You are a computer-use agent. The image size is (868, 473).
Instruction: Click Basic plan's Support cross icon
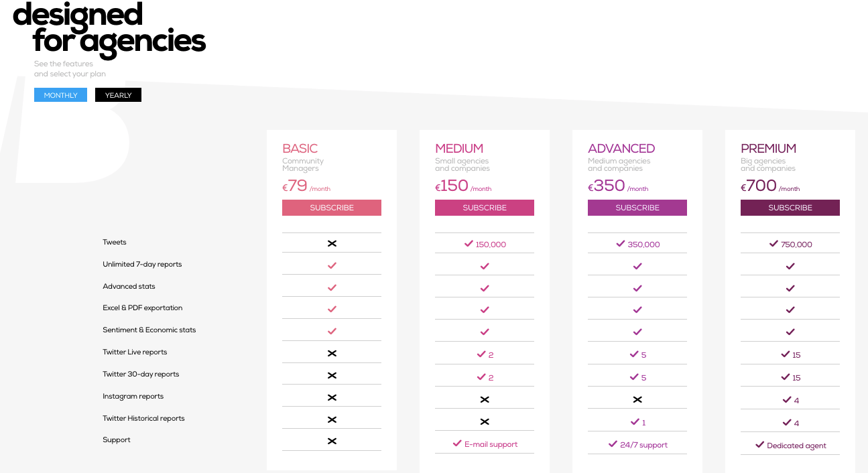(x=332, y=441)
